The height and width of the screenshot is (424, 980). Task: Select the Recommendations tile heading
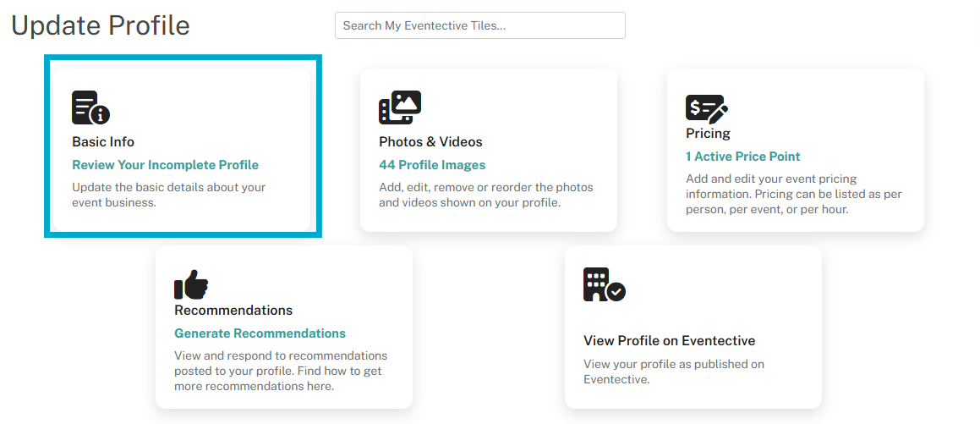point(233,311)
